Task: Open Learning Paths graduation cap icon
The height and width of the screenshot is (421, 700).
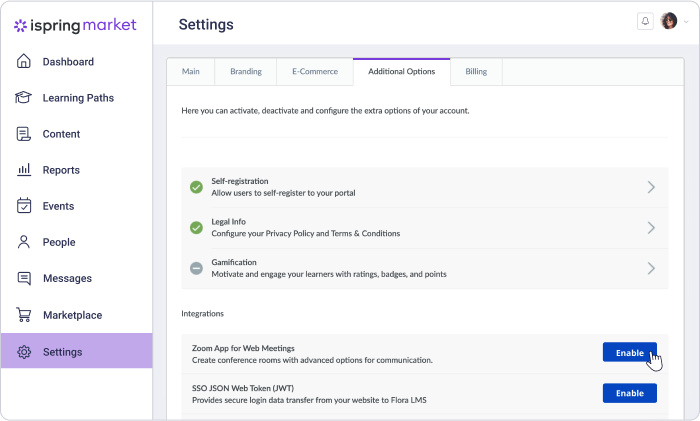Action: (24, 98)
